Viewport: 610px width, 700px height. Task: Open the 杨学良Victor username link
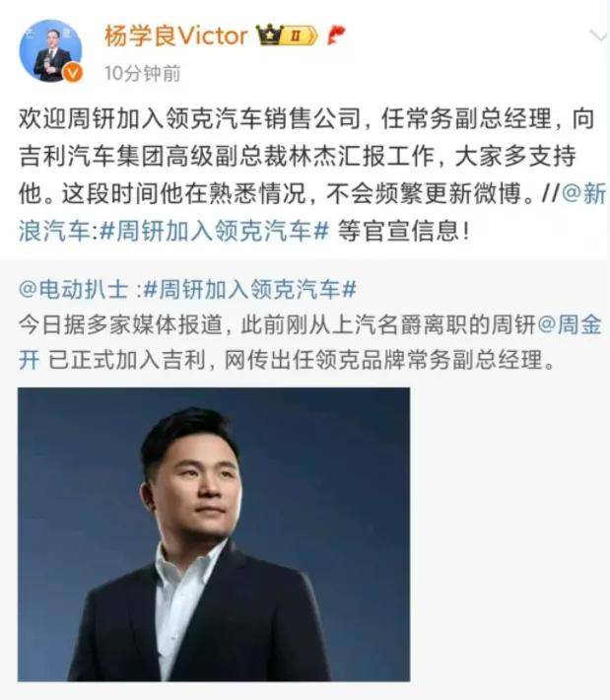(175, 35)
